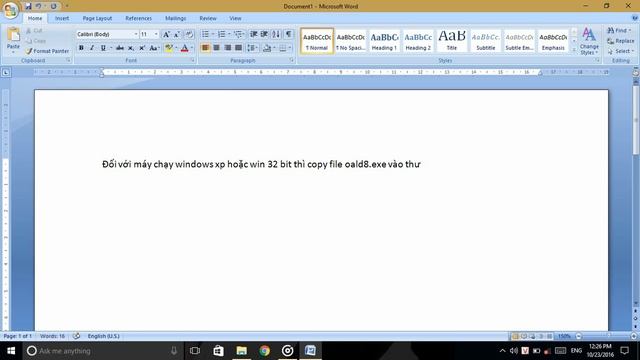Undo last action in Quick Access
The image size is (640, 360).
click(x=38, y=6)
